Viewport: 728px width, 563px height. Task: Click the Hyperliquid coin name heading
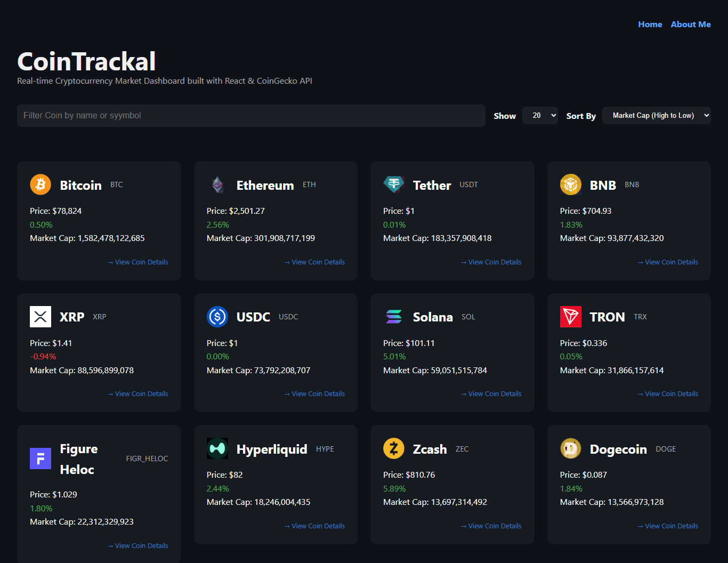pos(272,449)
